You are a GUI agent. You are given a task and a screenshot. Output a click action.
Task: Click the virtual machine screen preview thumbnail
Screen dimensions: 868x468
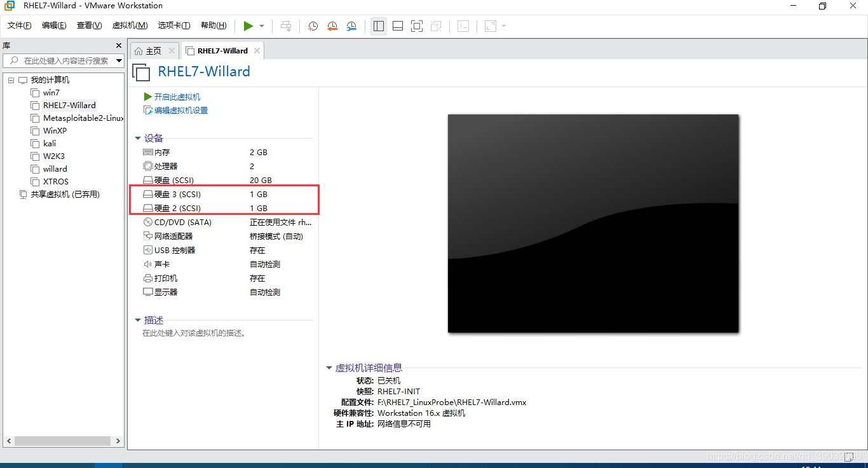(593, 223)
